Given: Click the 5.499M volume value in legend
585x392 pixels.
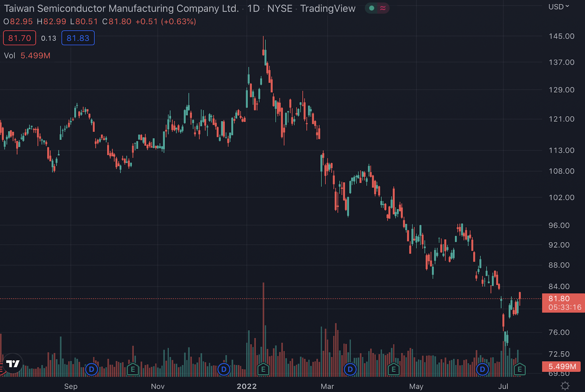Looking at the screenshot, I should click(x=35, y=56).
